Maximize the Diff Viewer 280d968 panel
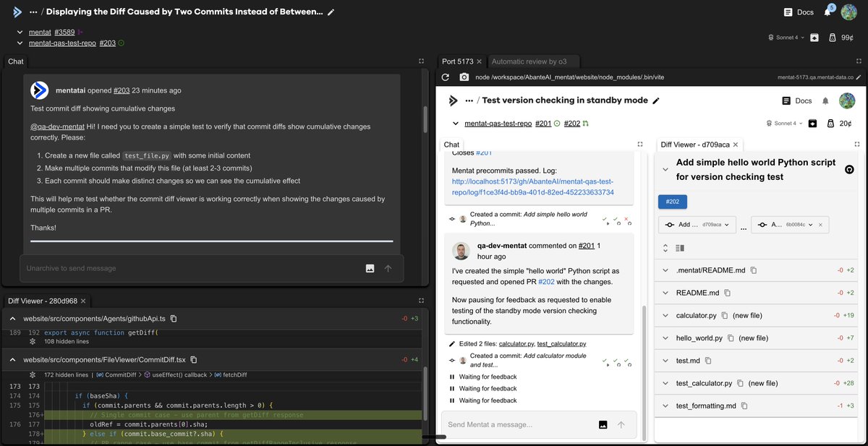The height and width of the screenshot is (446, 868). 422,301
